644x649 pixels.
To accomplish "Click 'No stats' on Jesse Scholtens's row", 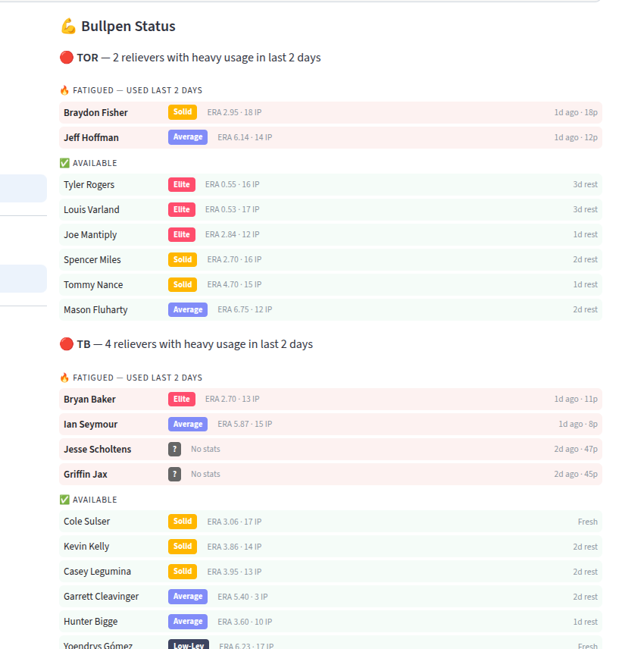I will [205, 449].
